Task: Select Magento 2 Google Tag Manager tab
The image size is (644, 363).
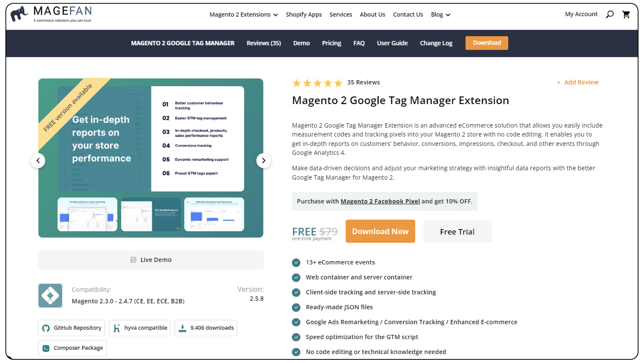Action: coord(183,43)
